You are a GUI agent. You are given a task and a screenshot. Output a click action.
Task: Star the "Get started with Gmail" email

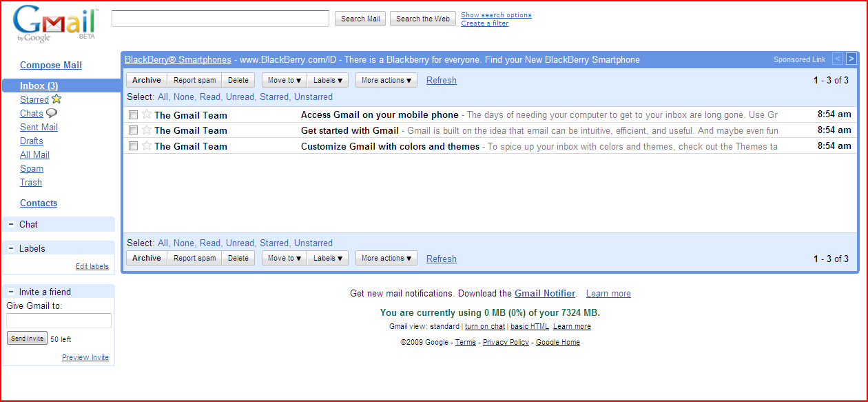(147, 130)
